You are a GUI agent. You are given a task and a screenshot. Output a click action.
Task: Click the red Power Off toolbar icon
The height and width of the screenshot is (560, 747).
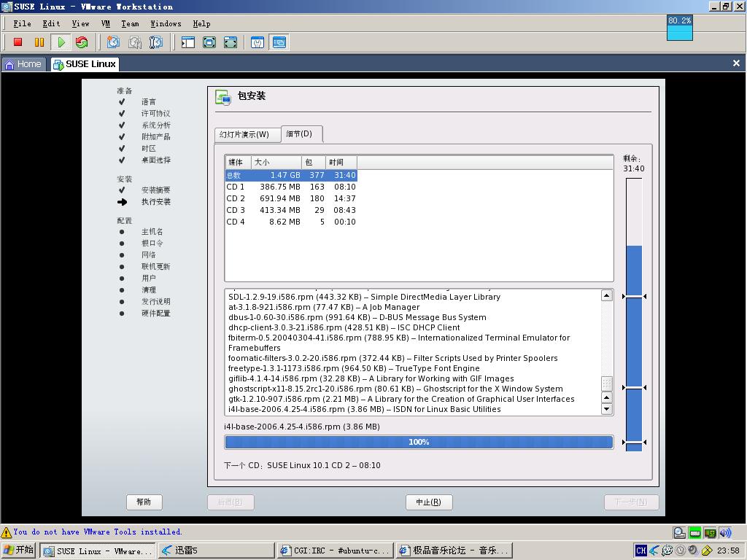pyautogui.click(x=18, y=42)
